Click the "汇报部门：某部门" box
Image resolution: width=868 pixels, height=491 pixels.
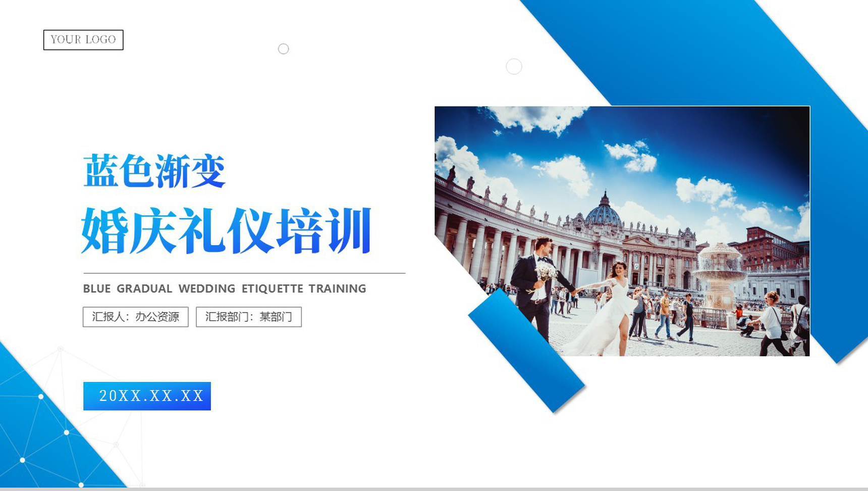click(x=249, y=317)
